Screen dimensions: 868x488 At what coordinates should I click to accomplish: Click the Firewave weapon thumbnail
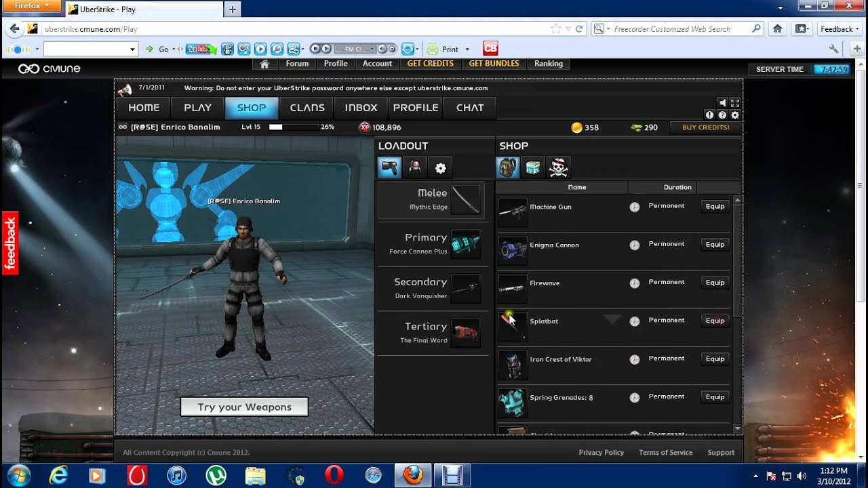[x=513, y=288]
